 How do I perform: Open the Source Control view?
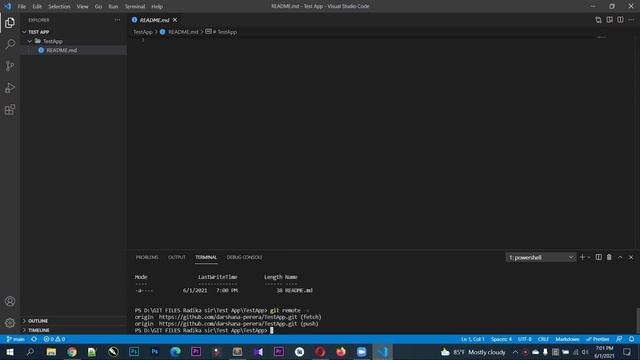click(10, 66)
